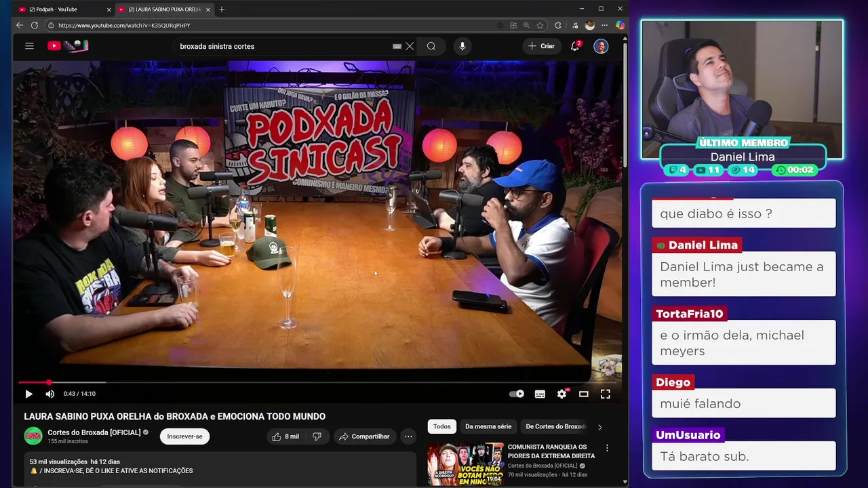Click the video title text
This screenshot has width=868, height=488.
pyautogui.click(x=175, y=416)
